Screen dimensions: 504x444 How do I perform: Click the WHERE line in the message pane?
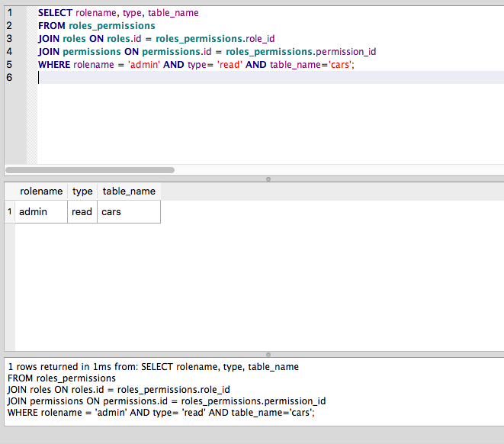tap(161, 413)
